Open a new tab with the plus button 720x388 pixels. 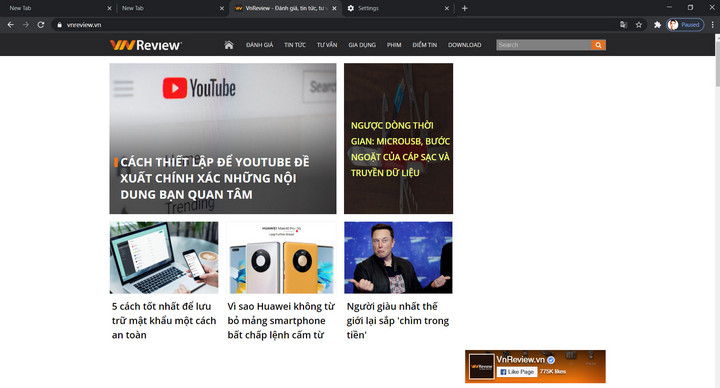(x=465, y=8)
